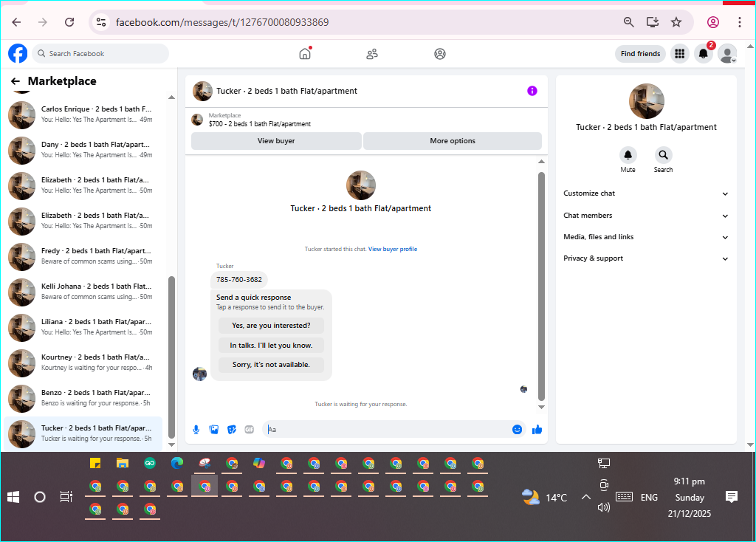Image resolution: width=756 pixels, height=542 pixels.
Task: Open Chrome profile icon
Action: click(x=713, y=22)
